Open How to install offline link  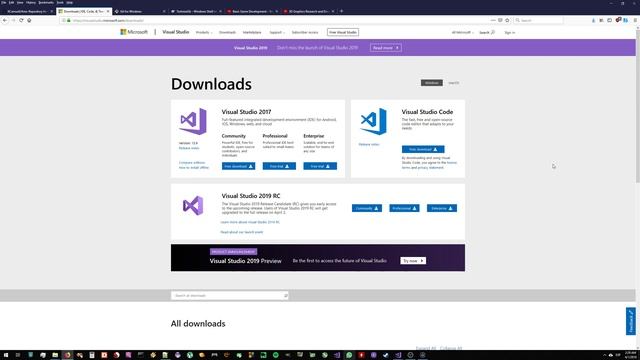click(194, 167)
